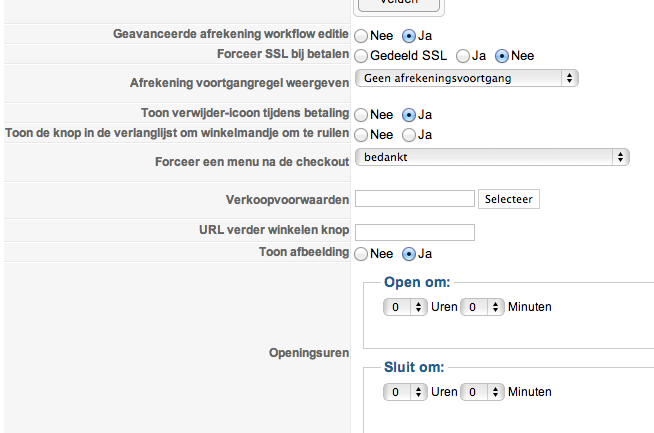Viewport: 654px width, 433px height.
Task: Click the Verkoopvoorwaarden text field
Action: click(x=414, y=199)
